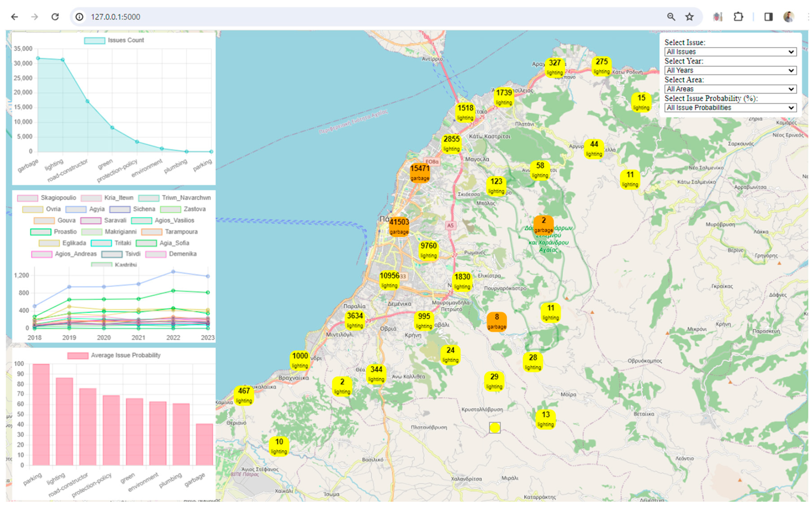Image resolution: width=812 pixels, height=509 pixels.
Task: Click the zoom magnifier icon in address bar
Action: 671,17
